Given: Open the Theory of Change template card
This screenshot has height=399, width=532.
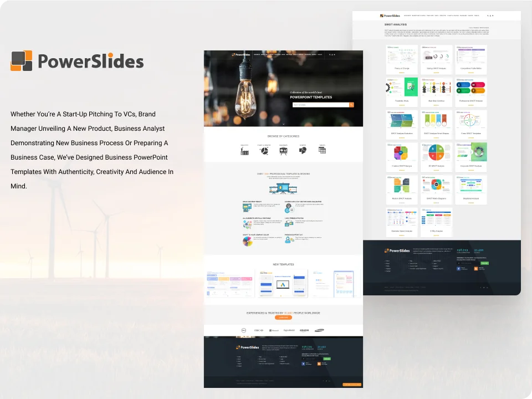Looking at the screenshot, I should (x=402, y=60).
